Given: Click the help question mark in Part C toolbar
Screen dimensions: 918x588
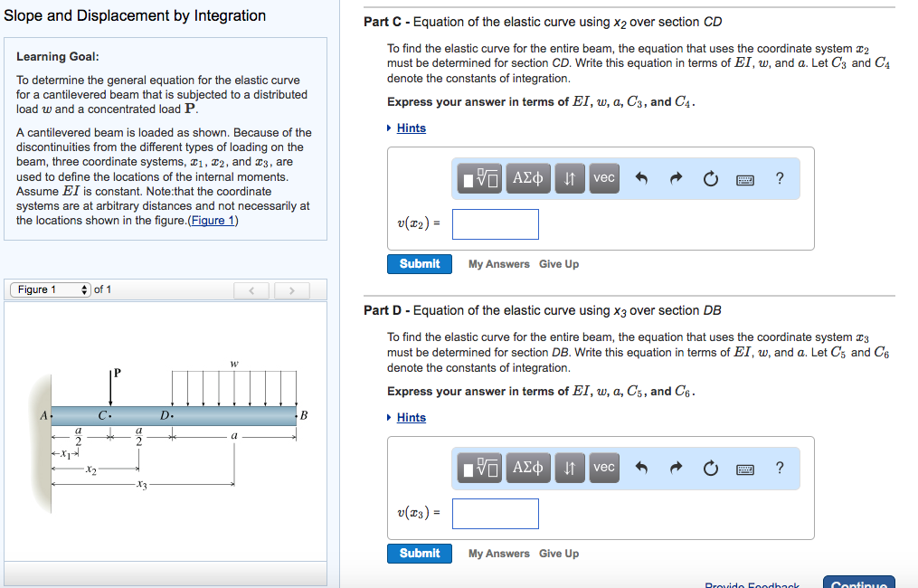Looking at the screenshot, I should 780,178.
